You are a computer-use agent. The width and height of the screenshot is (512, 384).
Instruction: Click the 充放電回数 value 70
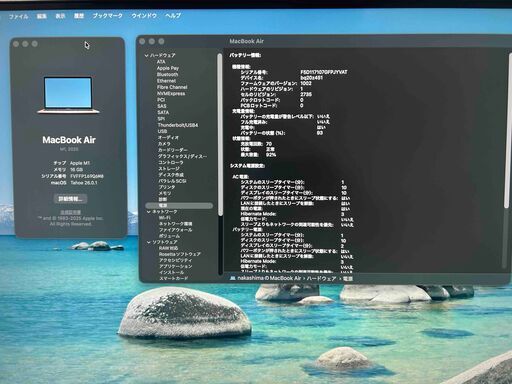[269, 144]
